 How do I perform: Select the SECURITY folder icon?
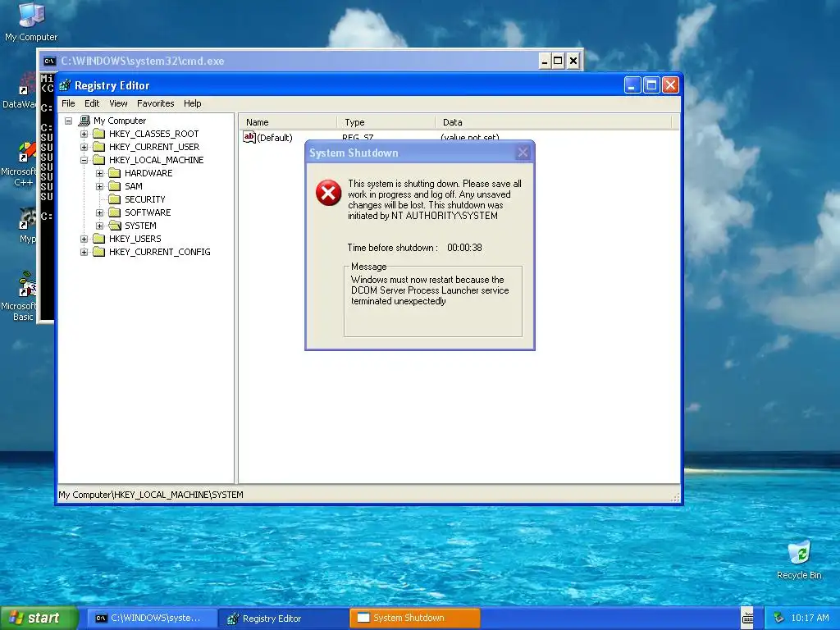115,199
